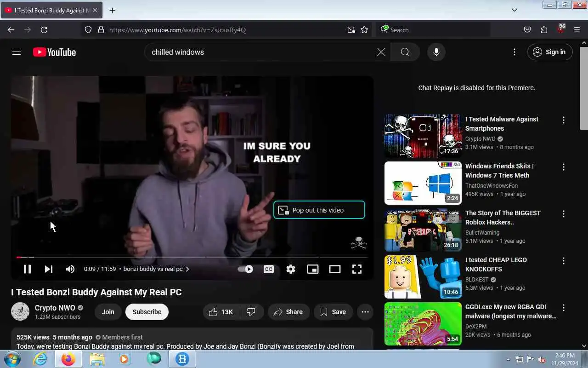Image resolution: width=588 pixels, height=368 pixels.
Task: Run search with magnifier button
Action: [x=405, y=52]
